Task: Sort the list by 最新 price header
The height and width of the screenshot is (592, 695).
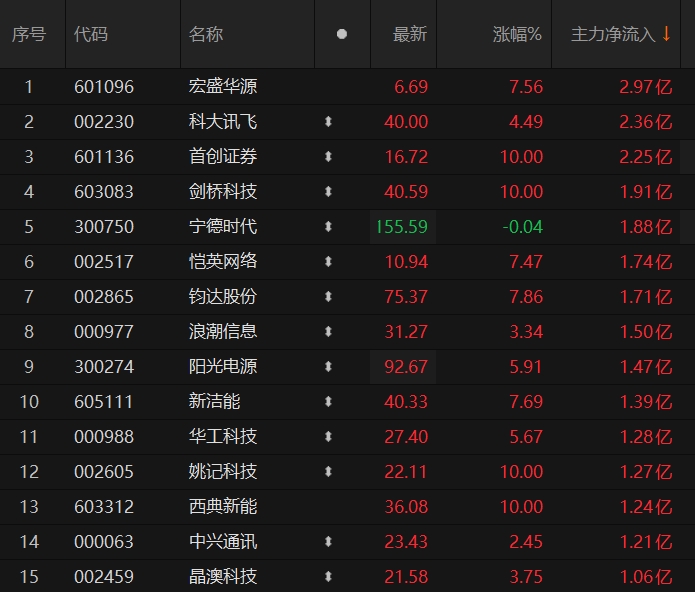Action: click(x=410, y=34)
